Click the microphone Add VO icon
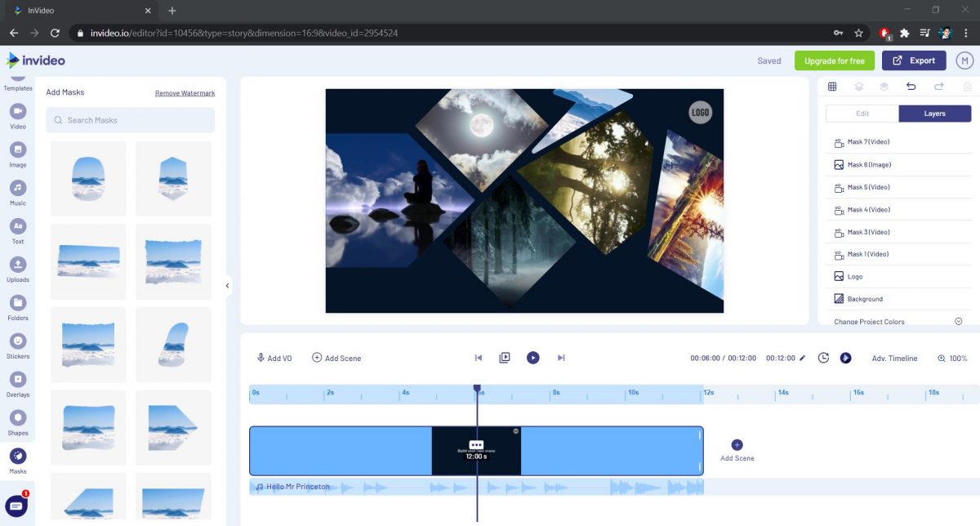The height and width of the screenshot is (526, 980). point(261,357)
